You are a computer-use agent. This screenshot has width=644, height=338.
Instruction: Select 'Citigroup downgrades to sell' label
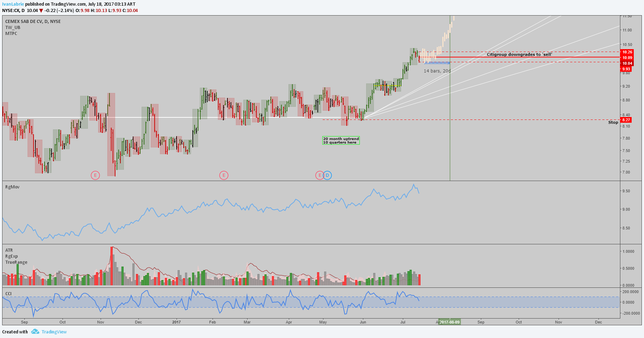[x=519, y=54]
